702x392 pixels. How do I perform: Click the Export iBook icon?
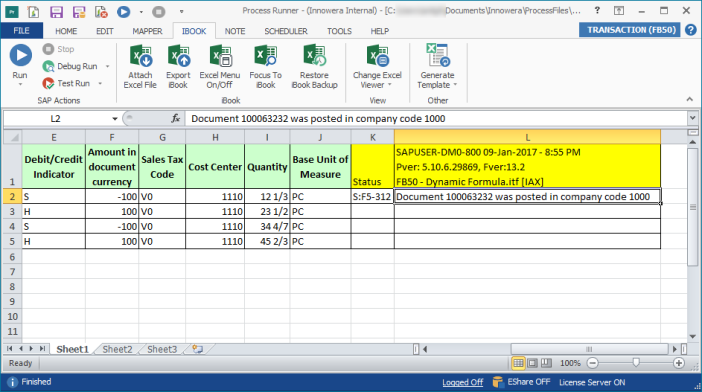[x=178, y=67]
